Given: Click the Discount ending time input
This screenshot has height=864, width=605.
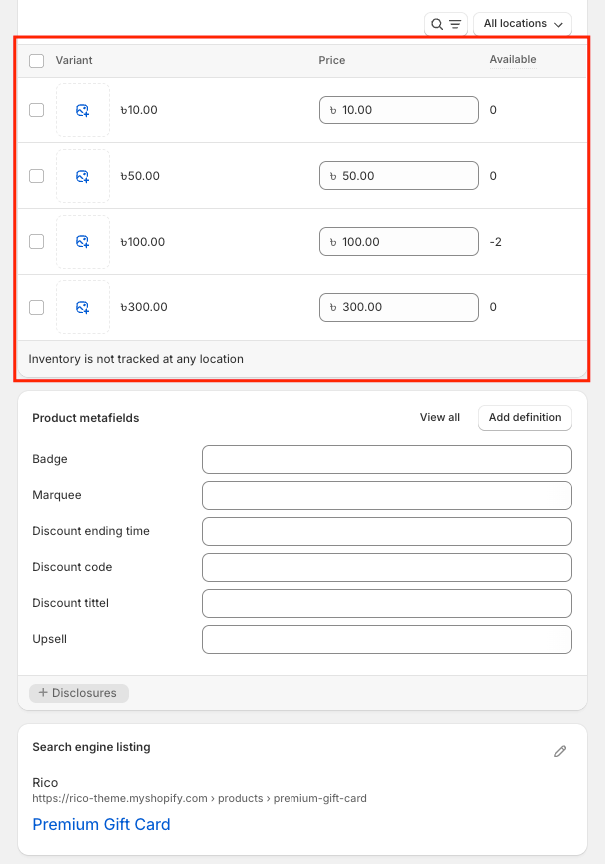Looking at the screenshot, I should tap(387, 531).
